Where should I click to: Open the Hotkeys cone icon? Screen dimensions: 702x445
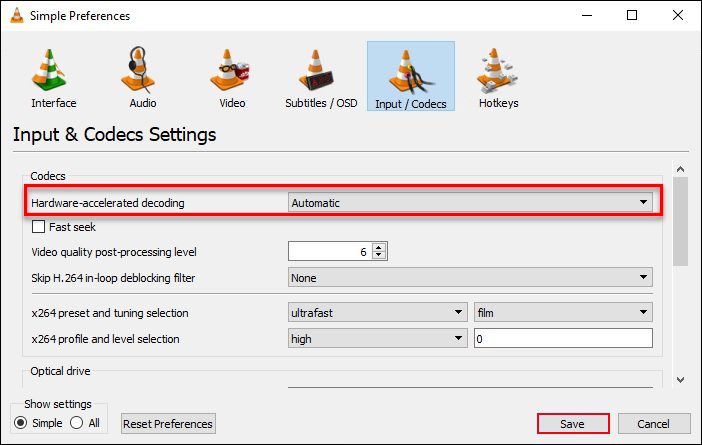[x=497, y=69]
